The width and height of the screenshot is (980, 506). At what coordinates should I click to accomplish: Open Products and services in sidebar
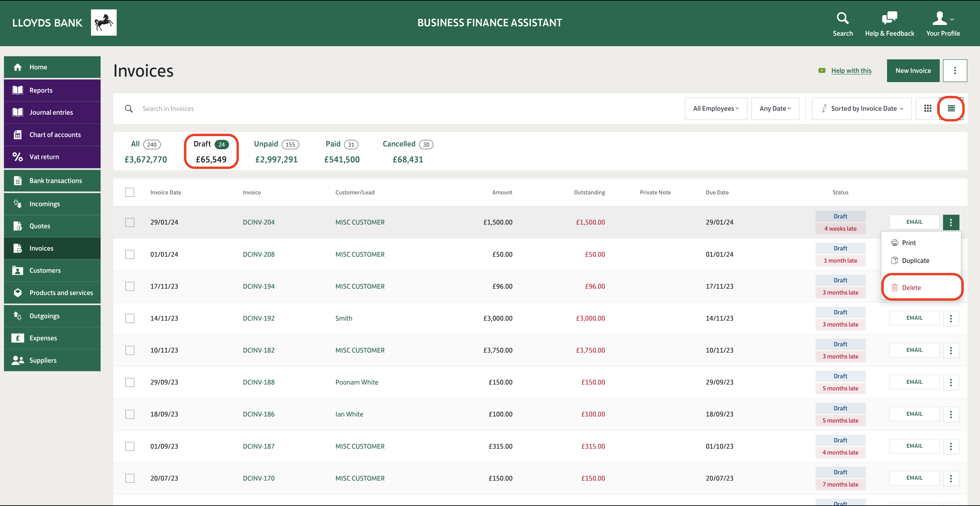pyautogui.click(x=52, y=292)
